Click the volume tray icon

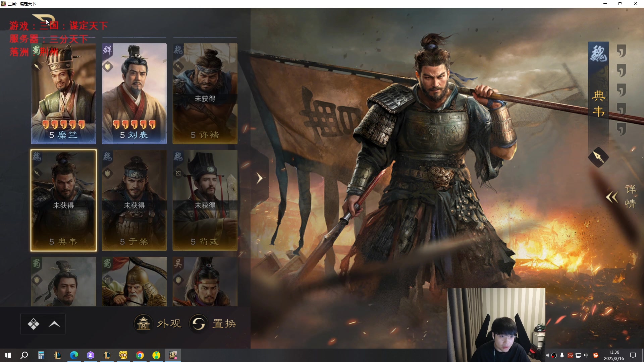pos(547,355)
